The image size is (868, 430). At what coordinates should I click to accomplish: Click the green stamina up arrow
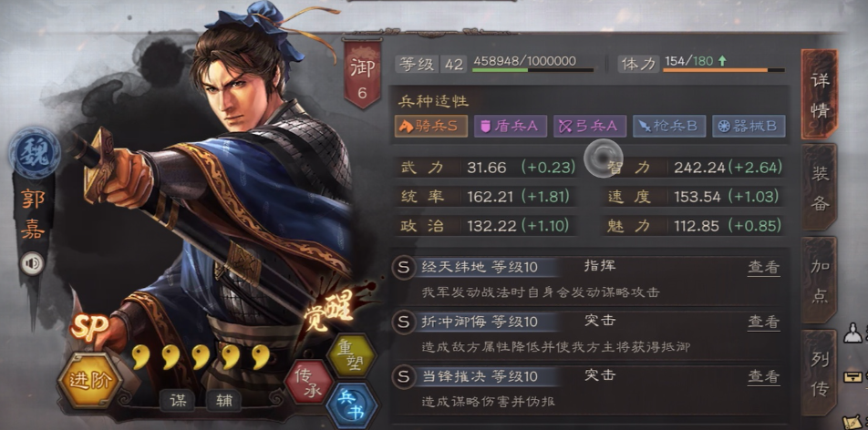[722, 61]
